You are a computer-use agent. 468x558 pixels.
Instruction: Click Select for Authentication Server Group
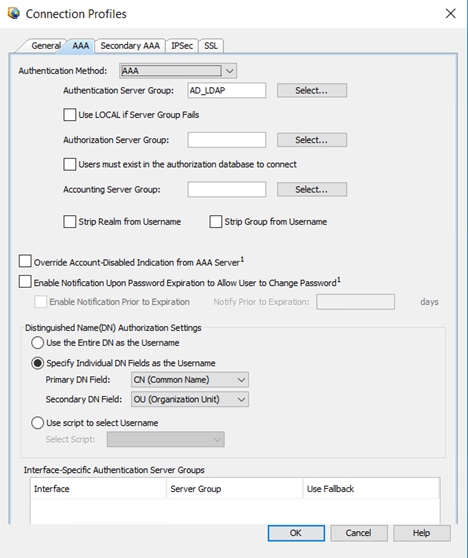(x=312, y=90)
